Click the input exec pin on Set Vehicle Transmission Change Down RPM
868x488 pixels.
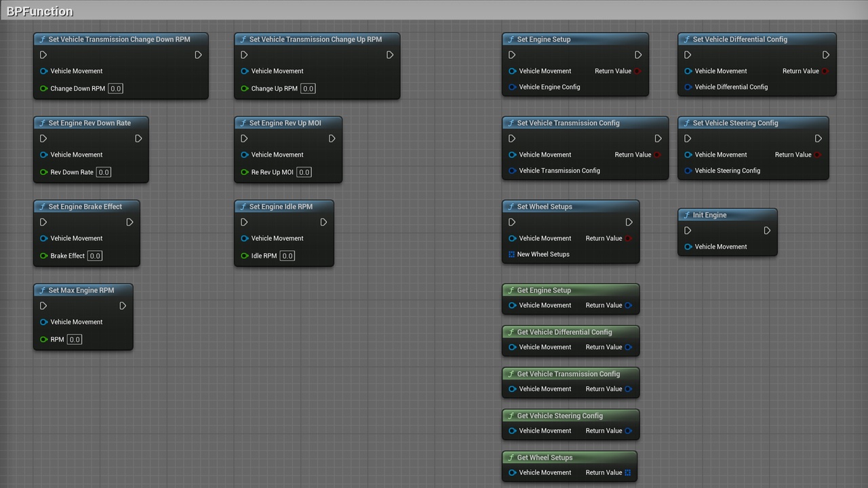43,55
